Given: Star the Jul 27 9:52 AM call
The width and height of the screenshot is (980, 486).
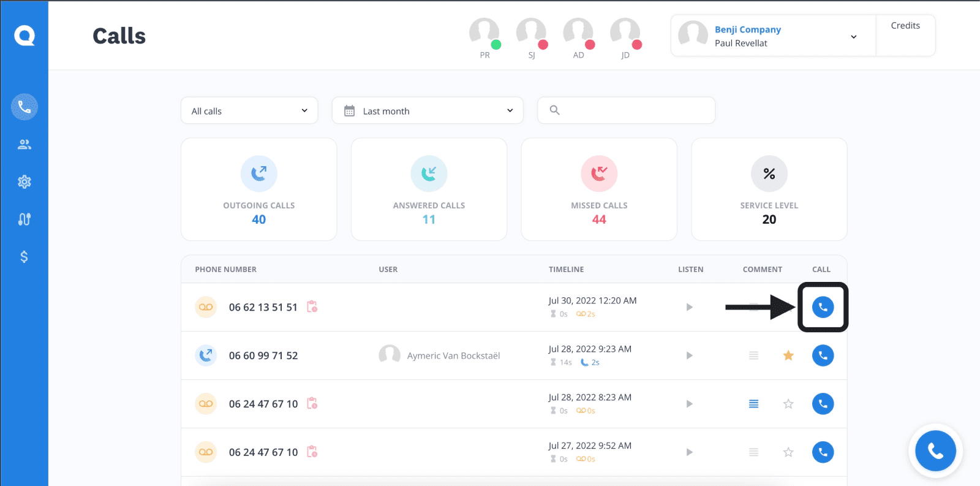Looking at the screenshot, I should [788, 452].
